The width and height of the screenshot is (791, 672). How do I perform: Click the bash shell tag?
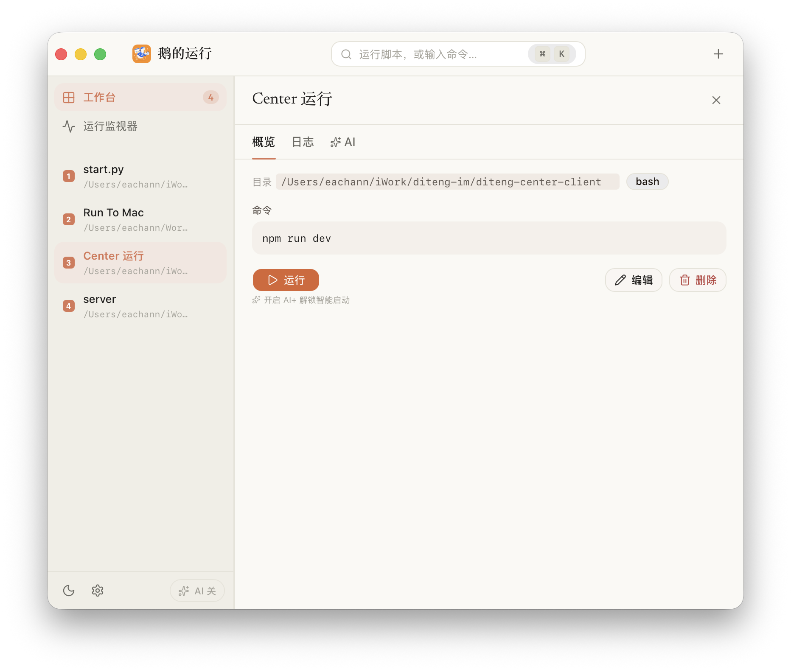[x=647, y=182]
